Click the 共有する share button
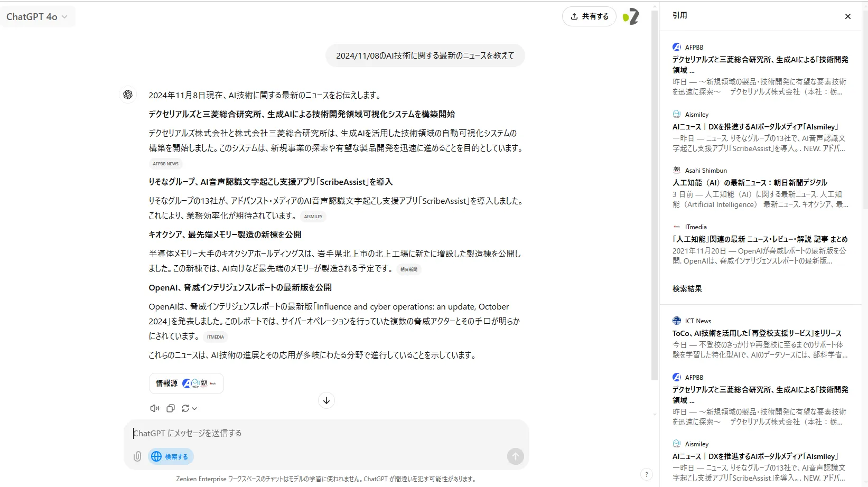Image resolution: width=868 pixels, height=487 pixels. click(x=589, y=16)
